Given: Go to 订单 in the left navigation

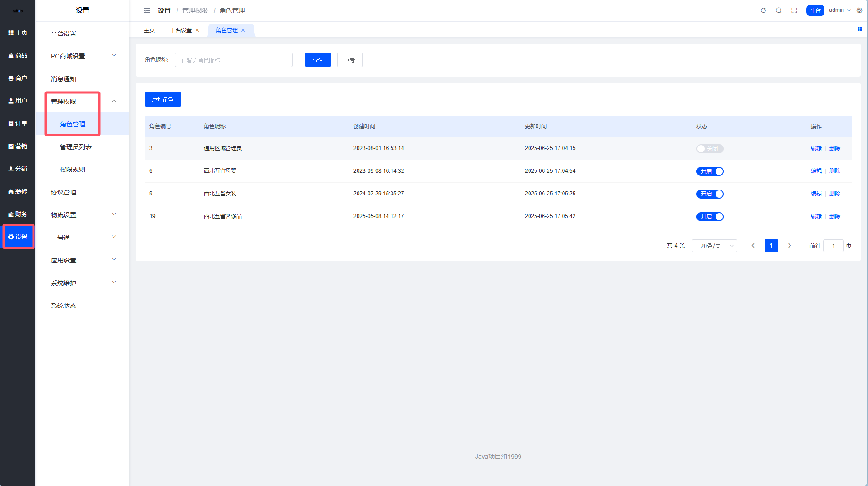Looking at the screenshot, I should (18, 123).
